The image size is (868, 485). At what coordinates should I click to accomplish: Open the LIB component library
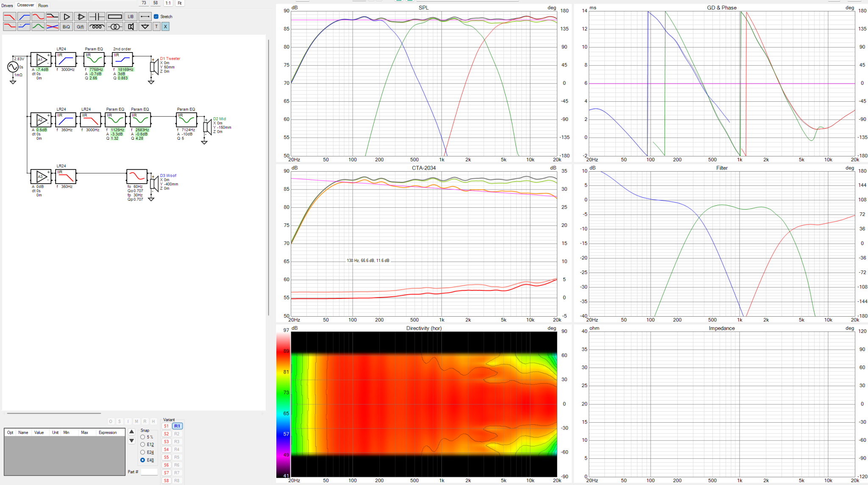pos(131,17)
